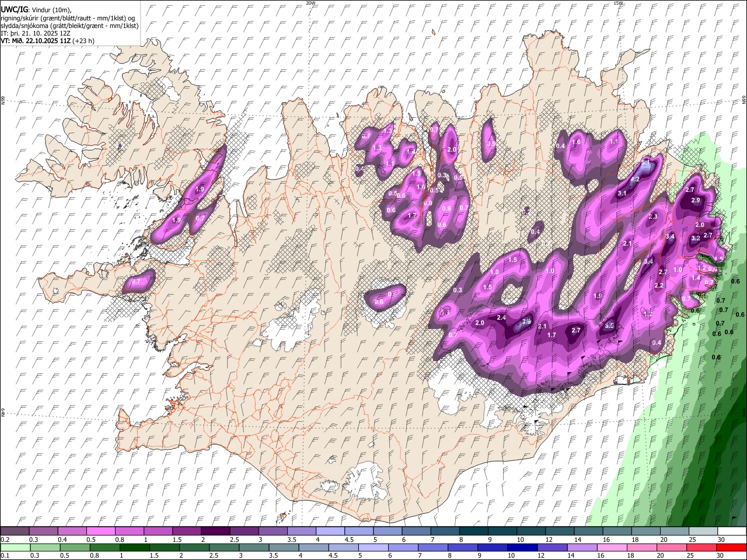
Task: Click the 'IT: þri. 21. 10. 2025 12Z' line
Action: click(36, 33)
